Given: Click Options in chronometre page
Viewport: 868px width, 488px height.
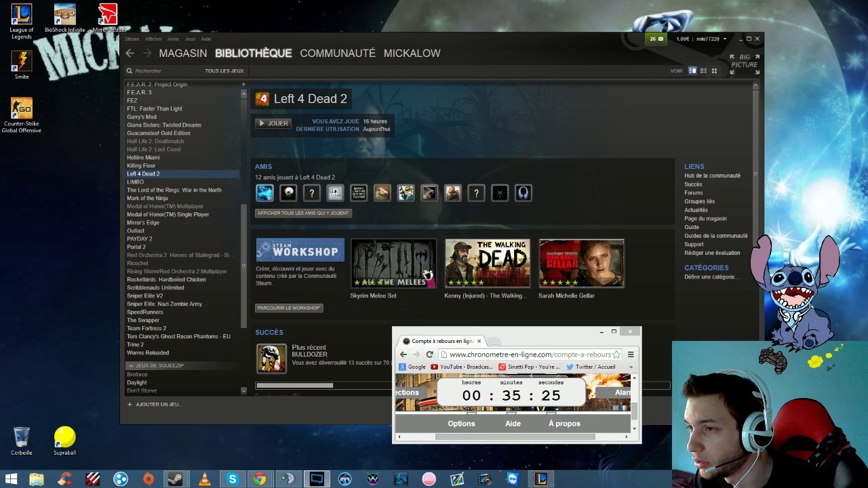Looking at the screenshot, I should click(x=461, y=424).
